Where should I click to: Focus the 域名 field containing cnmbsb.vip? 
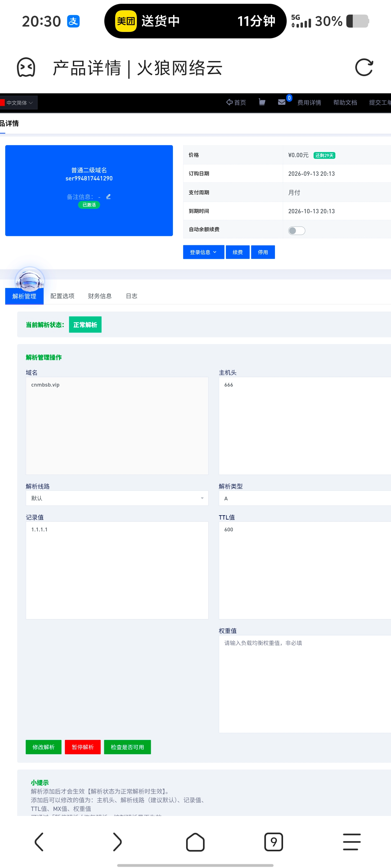(x=117, y=426)
